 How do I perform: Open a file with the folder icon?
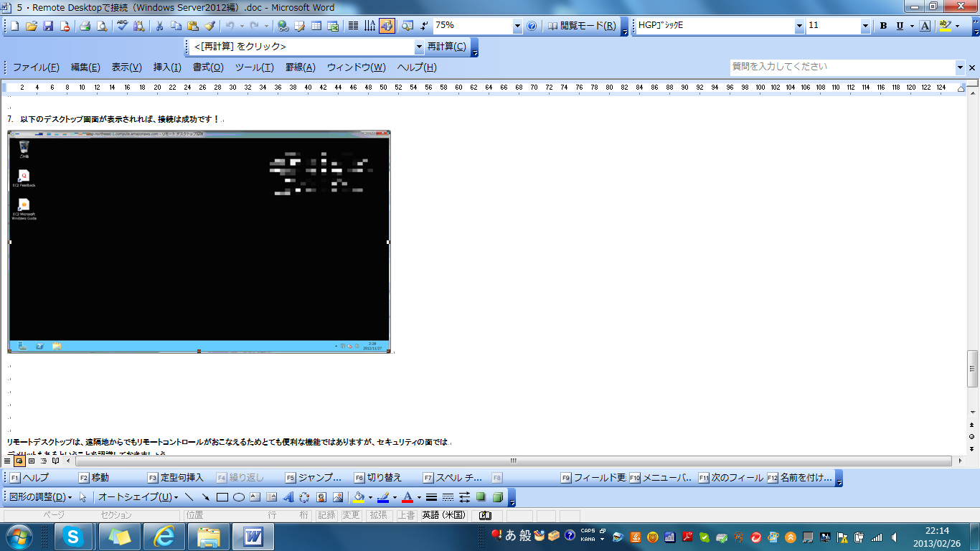31,26
